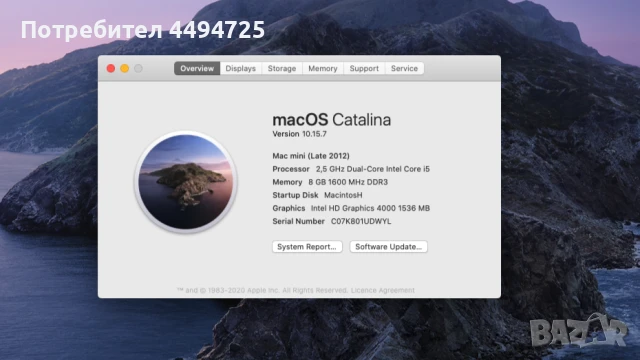The height and width of the screenshot is (360, 640).
Task: Click the Version 10.15.7 text
Action: pos(299,134)
